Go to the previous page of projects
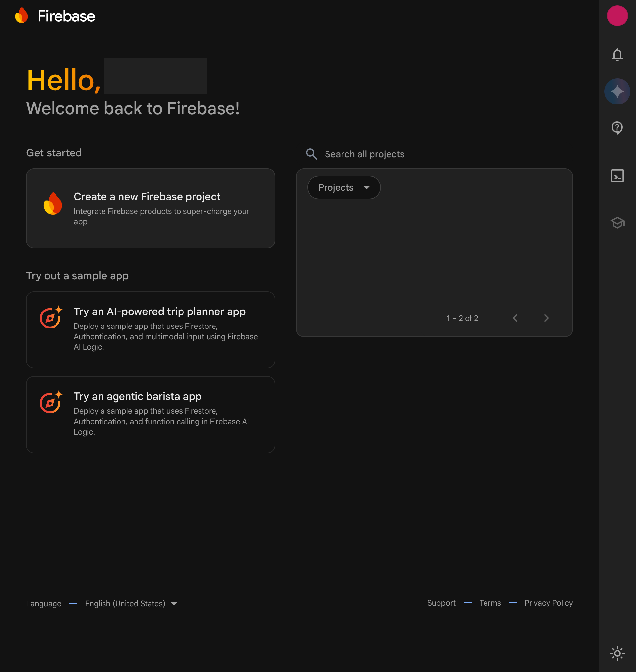The height and width of the screenshot is (672, 636). [x=515, y=318]
